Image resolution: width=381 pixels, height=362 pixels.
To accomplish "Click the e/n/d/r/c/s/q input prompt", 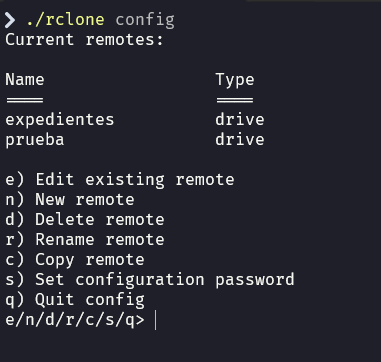I will click(x=75, y=320).
